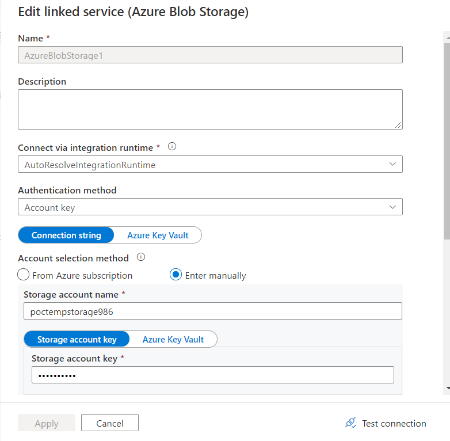This screenshot has width=450, height=441.
Task: Click the Name field AzureBlobStorage1
Action: click(210, 55)
